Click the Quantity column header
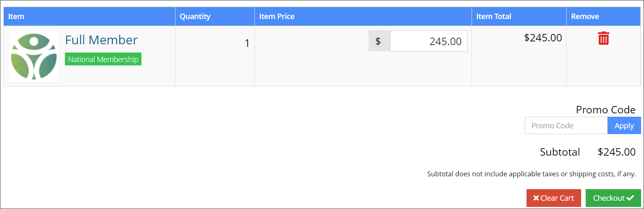This screenshot has width=644, height=209. pos(195,17)
